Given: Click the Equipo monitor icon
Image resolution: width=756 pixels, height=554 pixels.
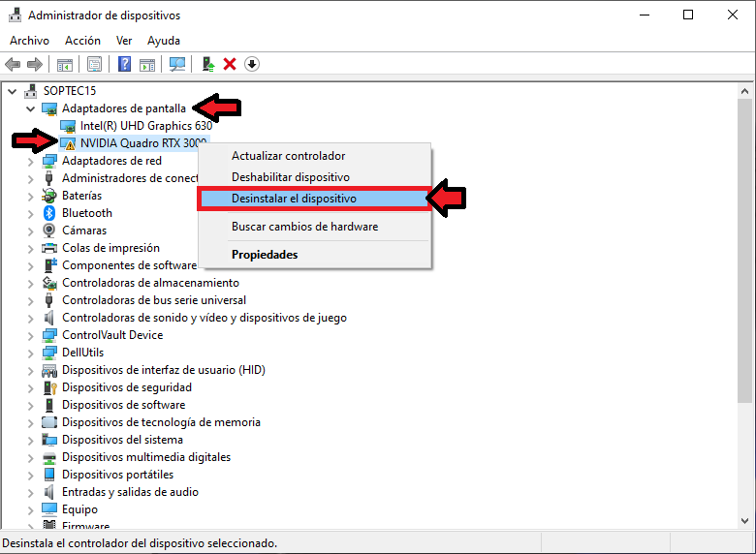Looking at the screenshot, I should (x=49, y=509).
